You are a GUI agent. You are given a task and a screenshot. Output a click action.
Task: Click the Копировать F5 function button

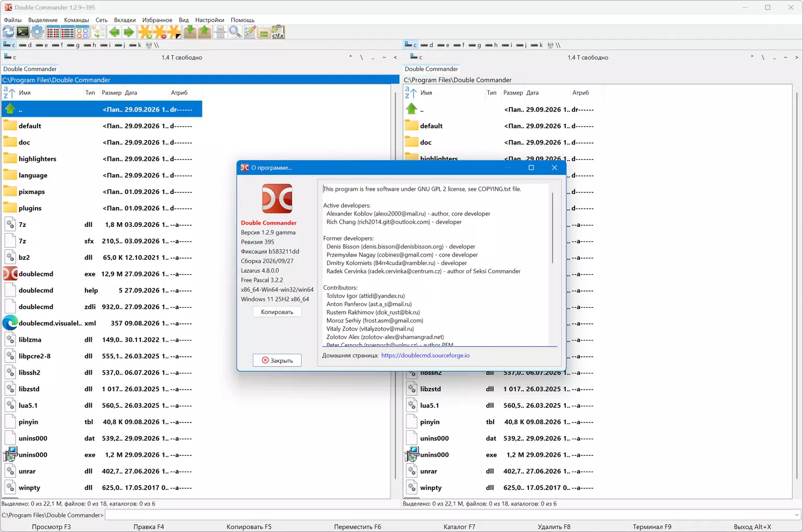pyautogui.click(x=249, y=527)
